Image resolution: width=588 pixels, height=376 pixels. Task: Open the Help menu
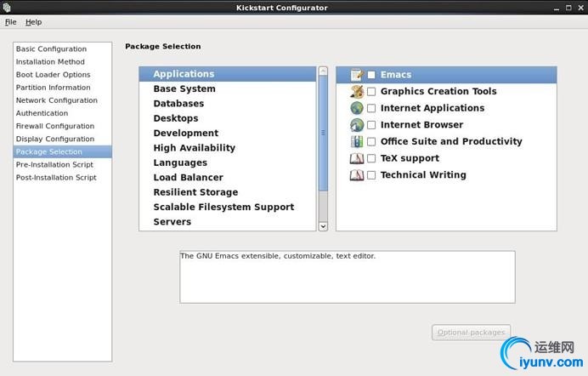click(x=33, y=22)
